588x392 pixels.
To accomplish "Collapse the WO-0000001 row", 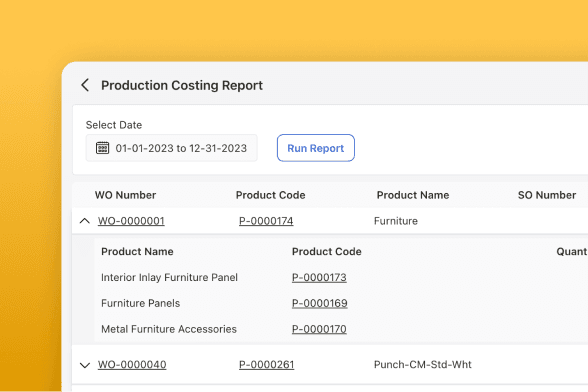I will [x=85, y=221].
